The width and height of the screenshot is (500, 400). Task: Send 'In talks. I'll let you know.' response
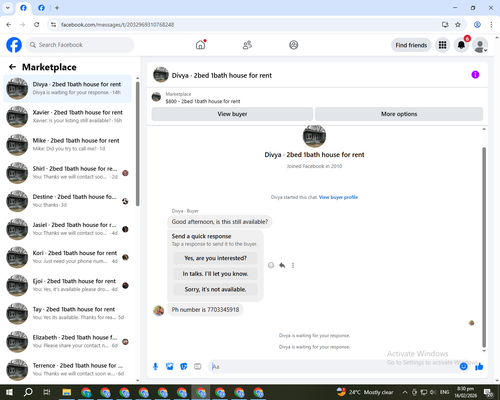coord(215,274)
